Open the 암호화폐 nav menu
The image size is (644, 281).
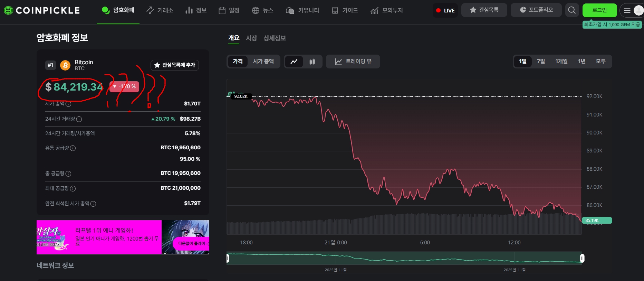pos(118,10)
